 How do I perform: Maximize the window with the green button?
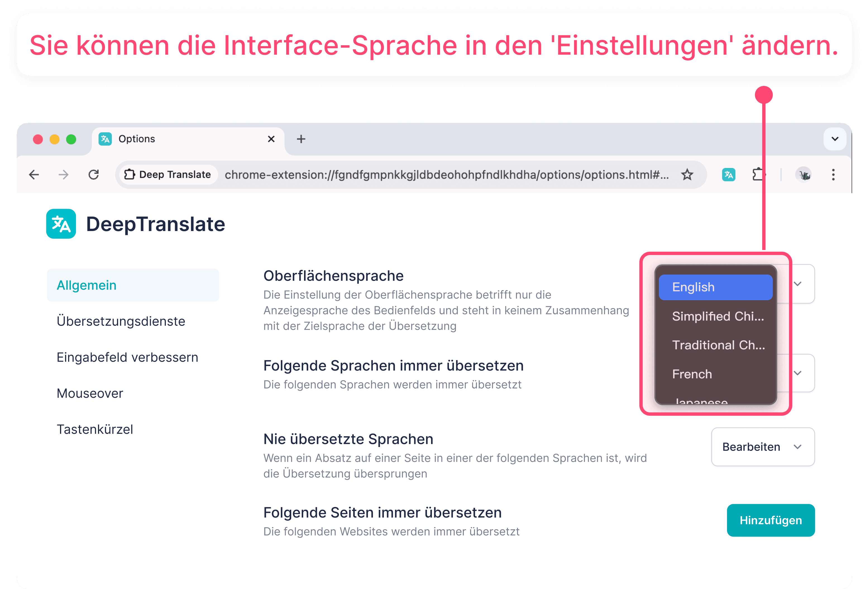point(71,139)
